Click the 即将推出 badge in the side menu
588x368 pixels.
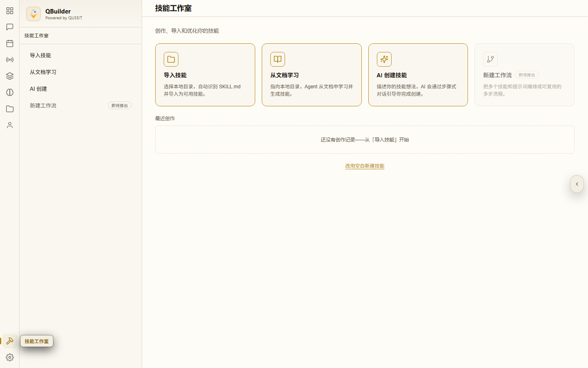(120, 105)
